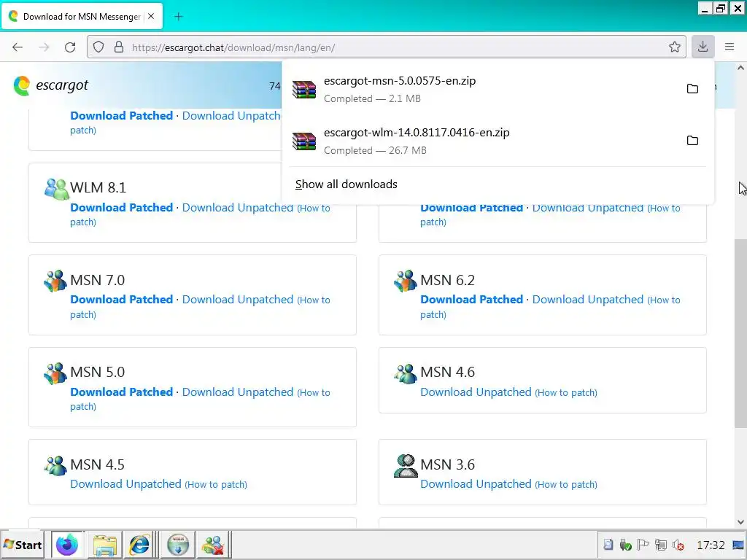Click the Action Center flag tray icon

(x=643, y=545)
